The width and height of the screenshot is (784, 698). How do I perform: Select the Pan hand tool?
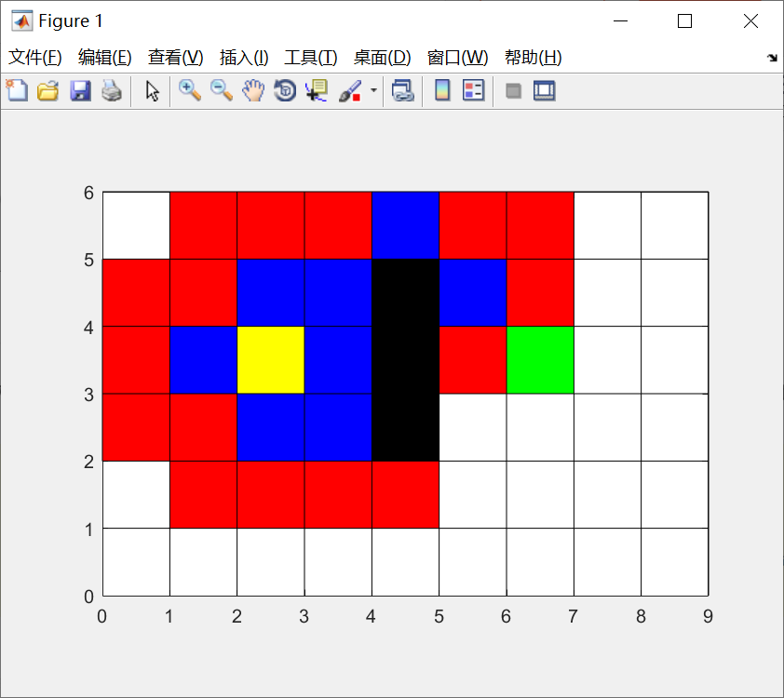(x=253, y=91)
